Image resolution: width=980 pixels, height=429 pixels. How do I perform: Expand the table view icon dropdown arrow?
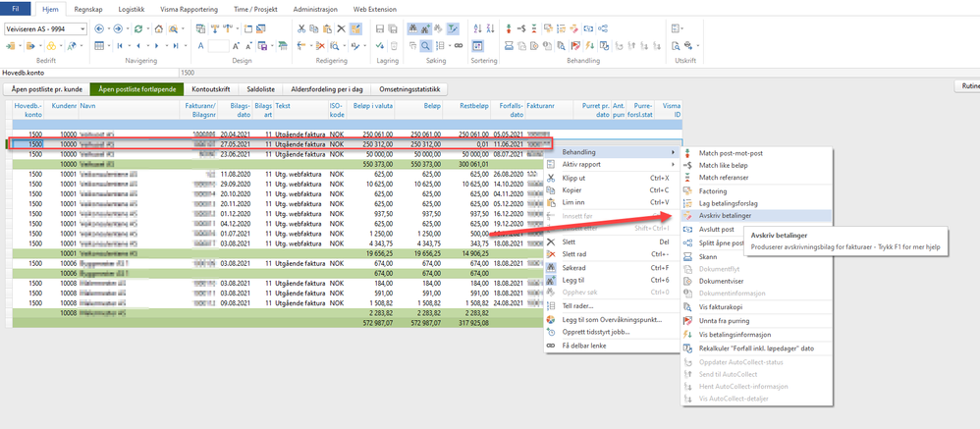[x=107, y=45]
